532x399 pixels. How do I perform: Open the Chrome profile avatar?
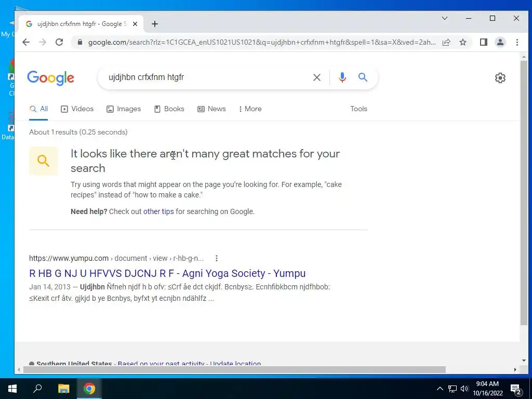(x=500, y=42)
